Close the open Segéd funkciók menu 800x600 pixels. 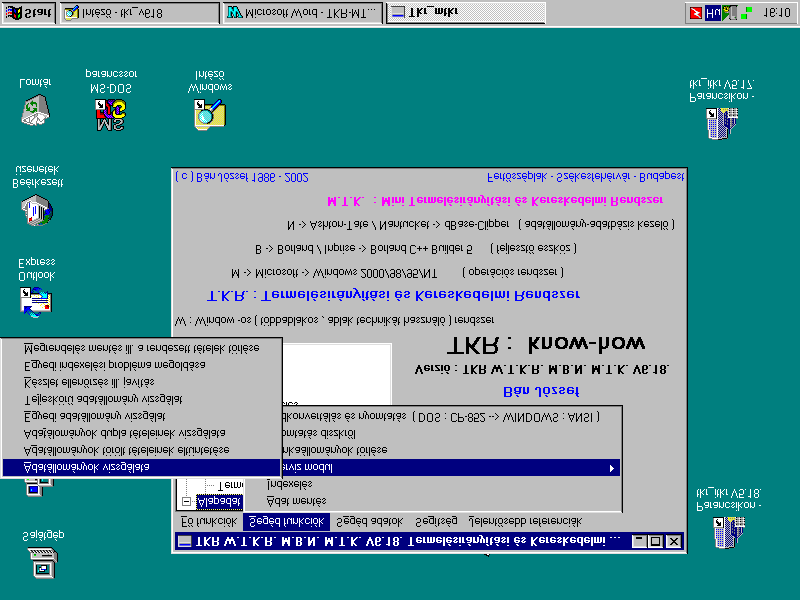pos(286,521)
